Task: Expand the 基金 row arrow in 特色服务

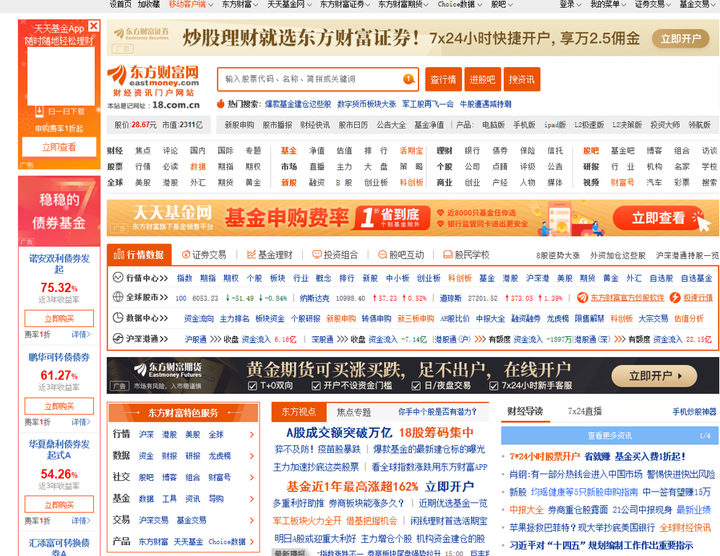Action: point(252,499)
